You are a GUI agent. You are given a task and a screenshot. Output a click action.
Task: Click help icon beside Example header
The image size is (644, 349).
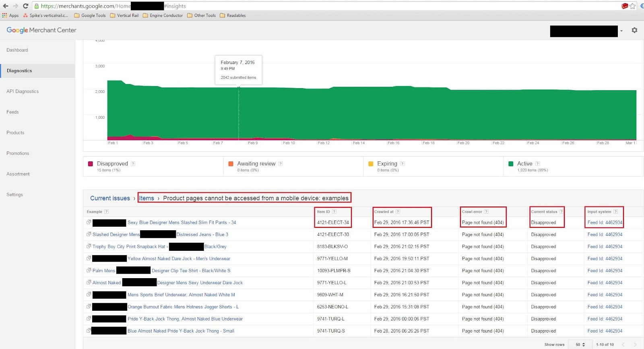pos(106,212)
